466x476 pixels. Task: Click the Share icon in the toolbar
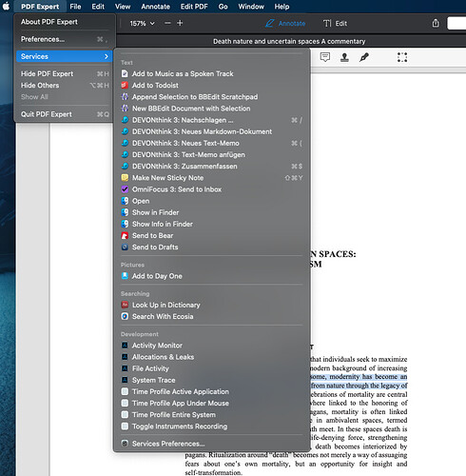click(436, 23)
